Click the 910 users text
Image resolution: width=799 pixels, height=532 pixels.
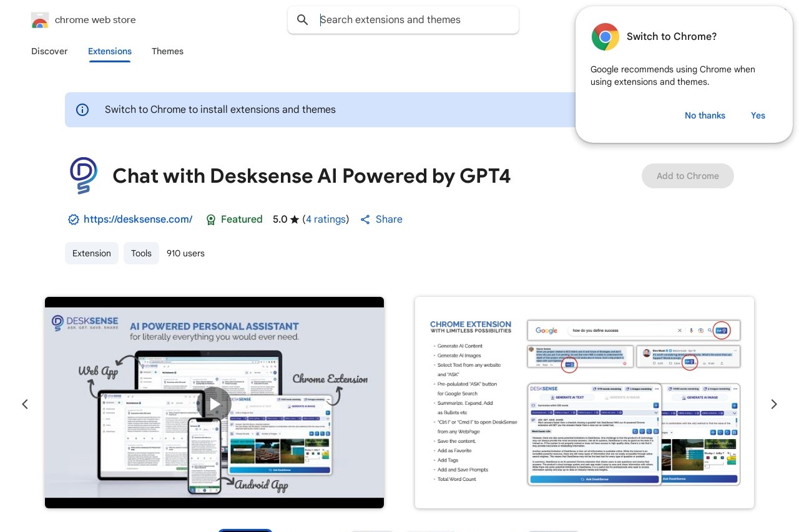185,253
